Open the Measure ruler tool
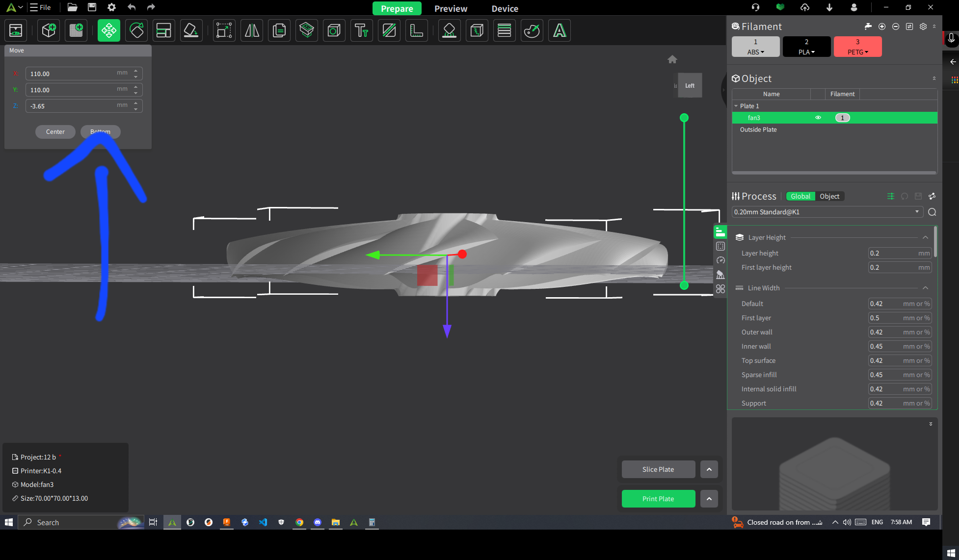Image resolution: width=959 pixels, height=560 pixels. pos(417,31)
